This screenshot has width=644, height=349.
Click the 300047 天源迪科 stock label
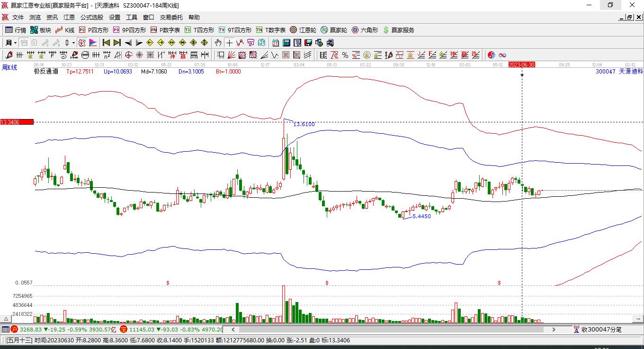619,71
